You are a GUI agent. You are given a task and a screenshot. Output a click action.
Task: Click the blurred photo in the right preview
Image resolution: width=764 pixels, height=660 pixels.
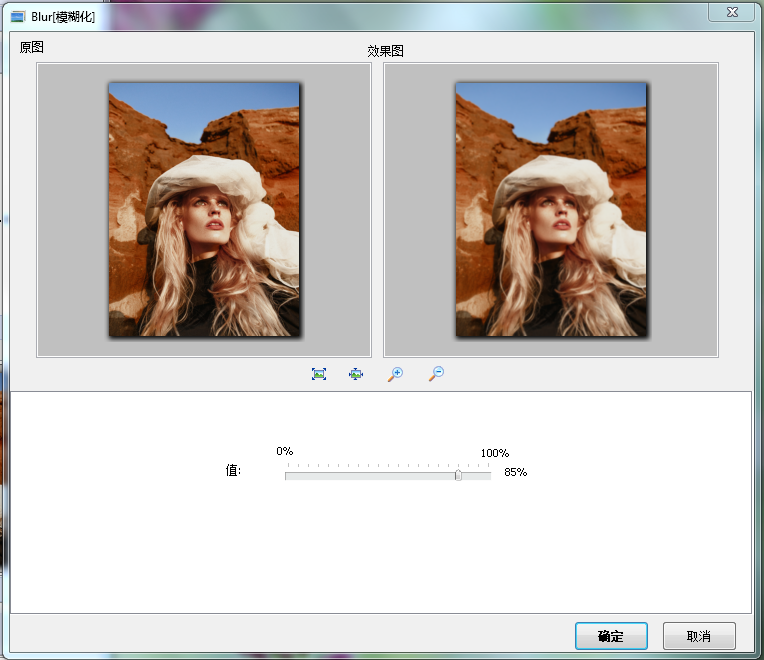(551, 209)
